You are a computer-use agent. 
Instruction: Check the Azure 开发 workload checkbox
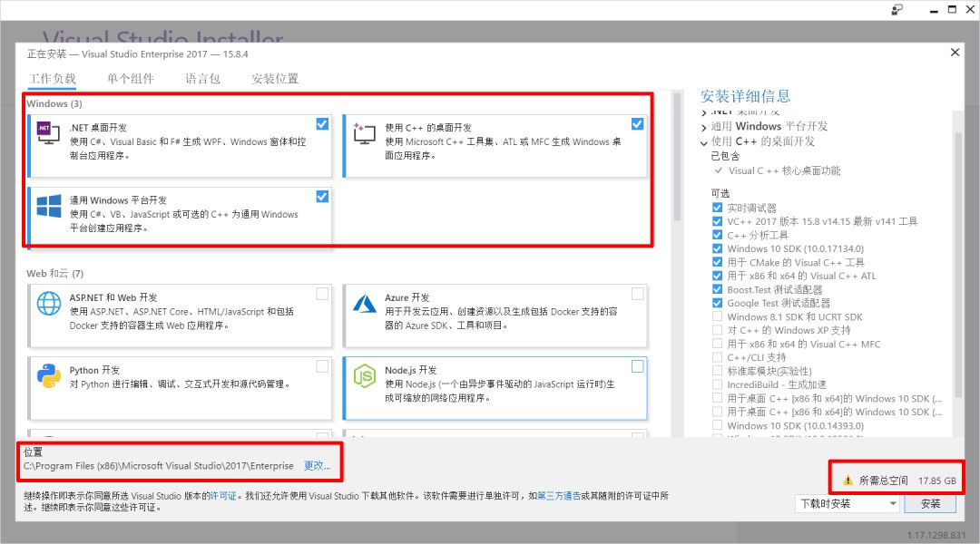click(x=638, y=294)
